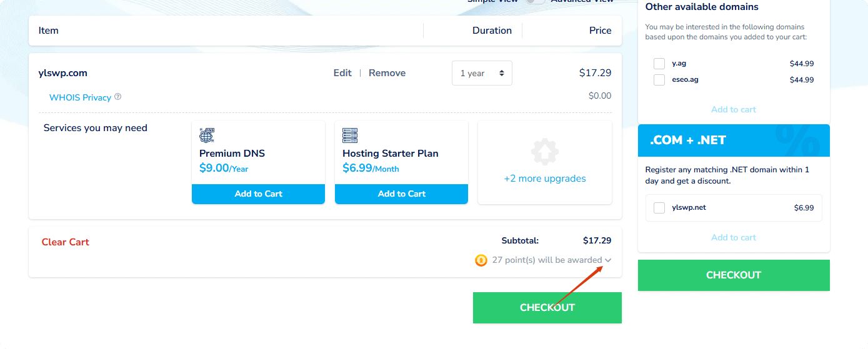Open the WHOIS Privacy link

tap(80, 97)
